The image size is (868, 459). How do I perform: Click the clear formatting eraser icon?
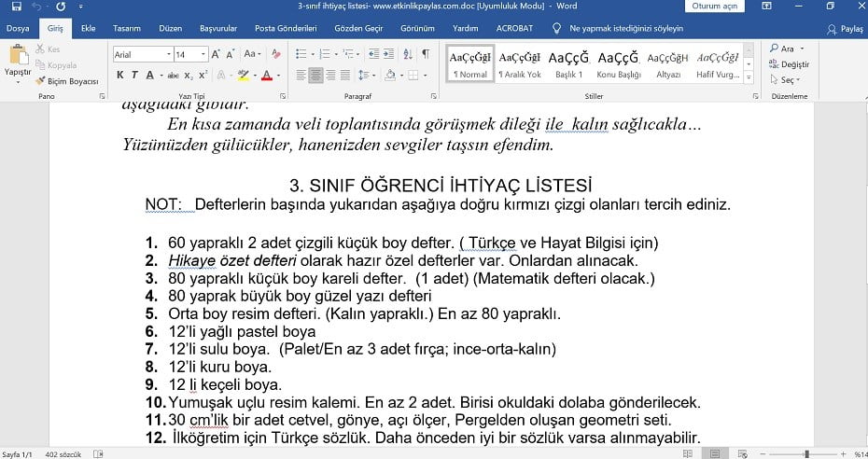275,53
